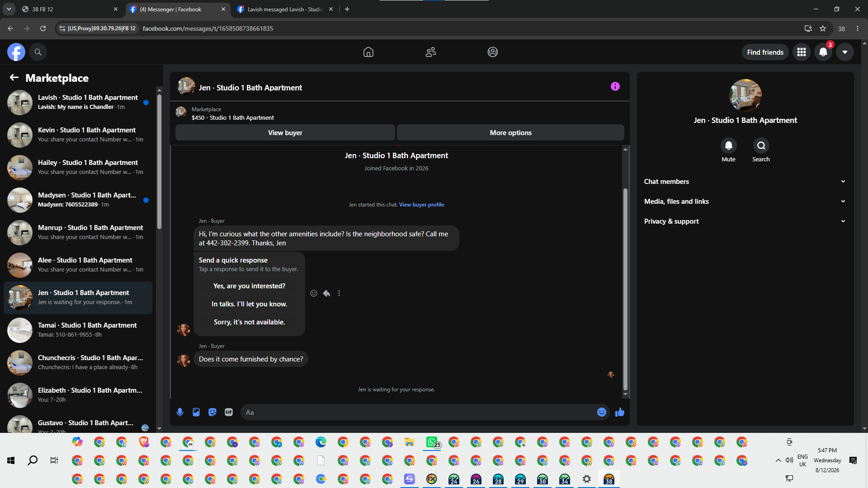Open Lavish Studio 1 Bath Apartment chat

78,103
